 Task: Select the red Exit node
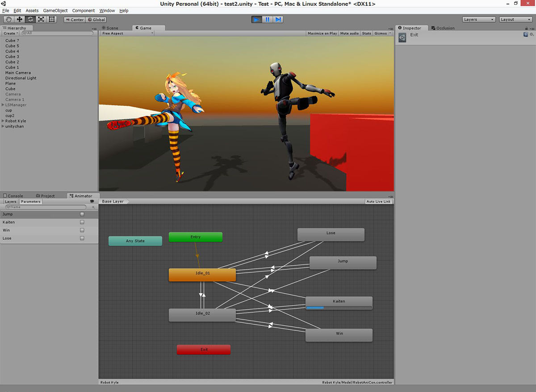pyautogui.click(x=204, y=350)
